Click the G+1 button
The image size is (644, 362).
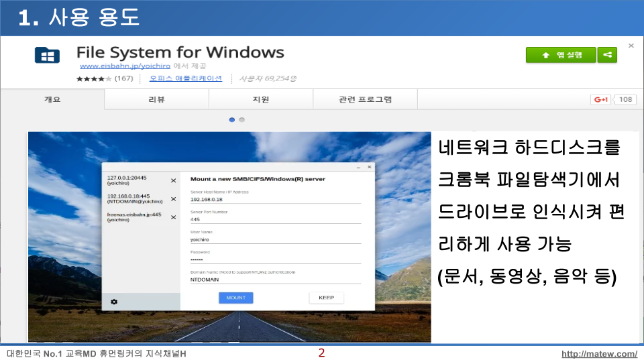pyautogui.click(x=601, y=99)
